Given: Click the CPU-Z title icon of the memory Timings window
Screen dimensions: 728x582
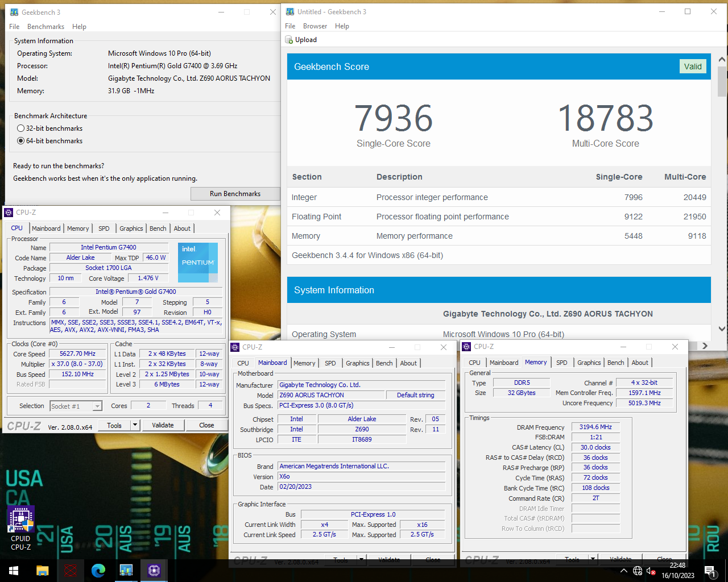Looking at the screenshot, I should pyautogui.click(x=466, y=347).
